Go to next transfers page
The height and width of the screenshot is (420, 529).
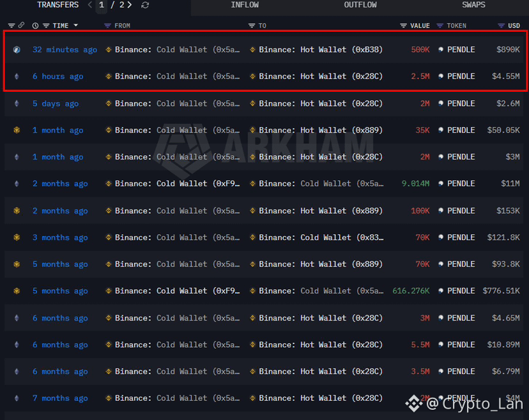130,4
